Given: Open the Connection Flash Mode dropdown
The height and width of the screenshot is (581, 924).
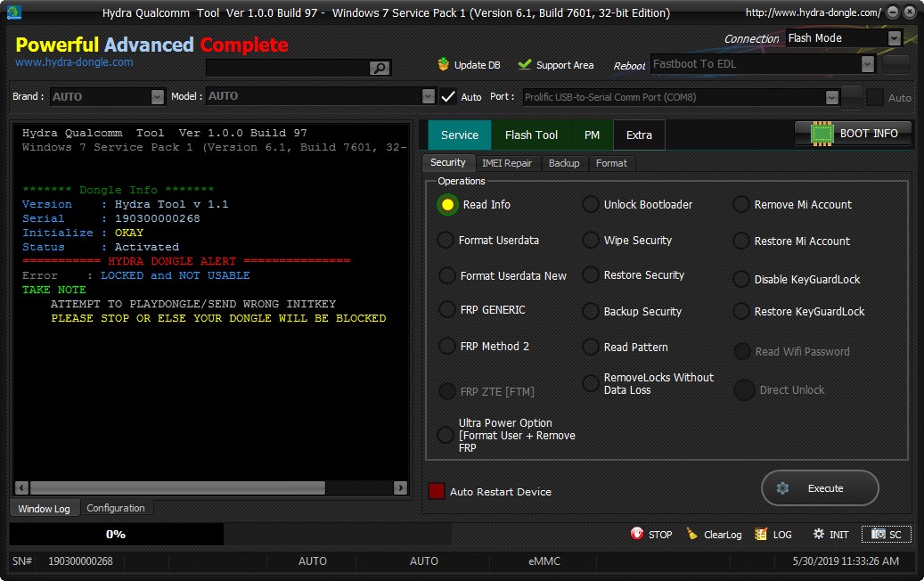Looking at the screenshot, I should pyautogui.click(x=894, y=38).
